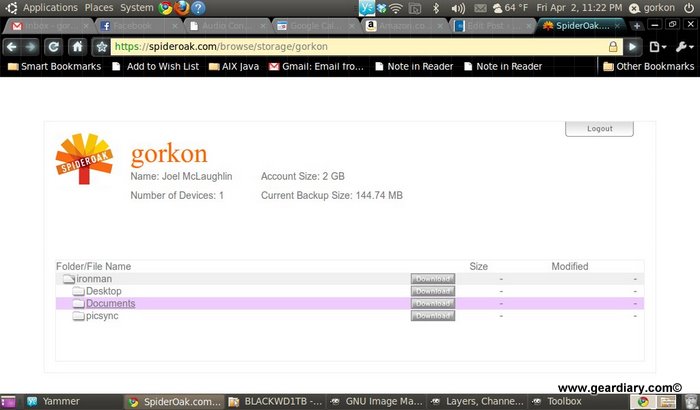700x410 pixels.
Task: Click the Yammer tray icon
Action: pos(367,8)
